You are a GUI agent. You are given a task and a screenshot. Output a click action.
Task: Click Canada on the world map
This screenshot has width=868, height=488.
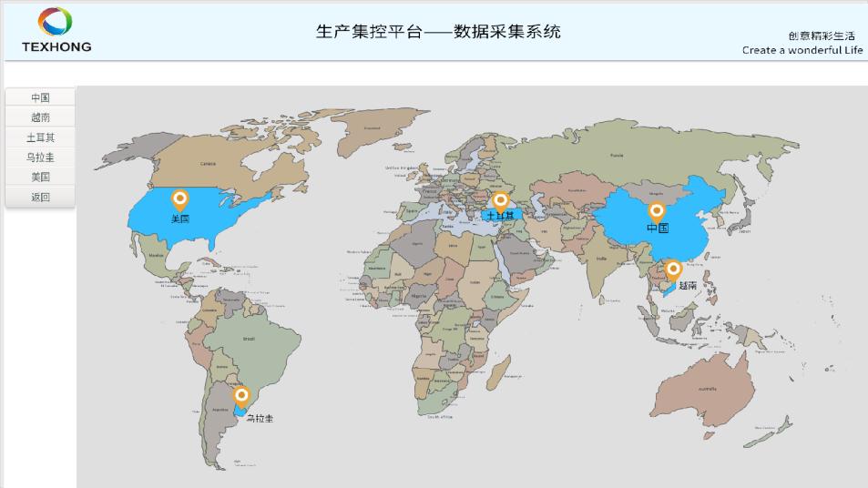point(209,163)
